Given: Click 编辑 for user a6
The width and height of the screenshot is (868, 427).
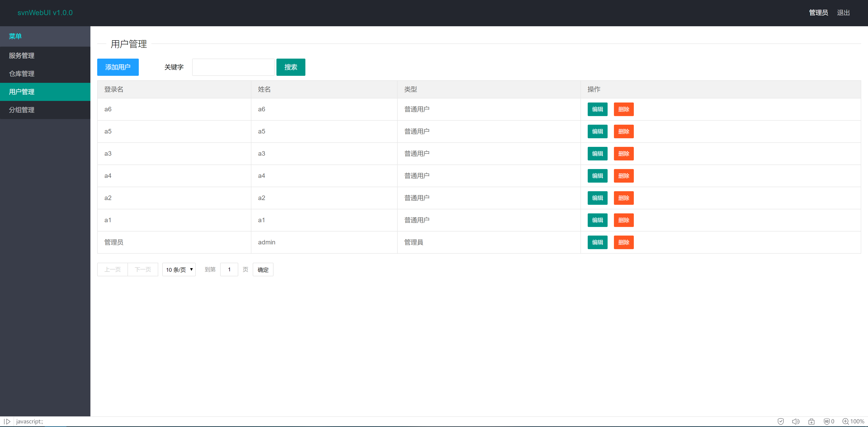Looking at the screenshot, I should [x=597, y=109].
